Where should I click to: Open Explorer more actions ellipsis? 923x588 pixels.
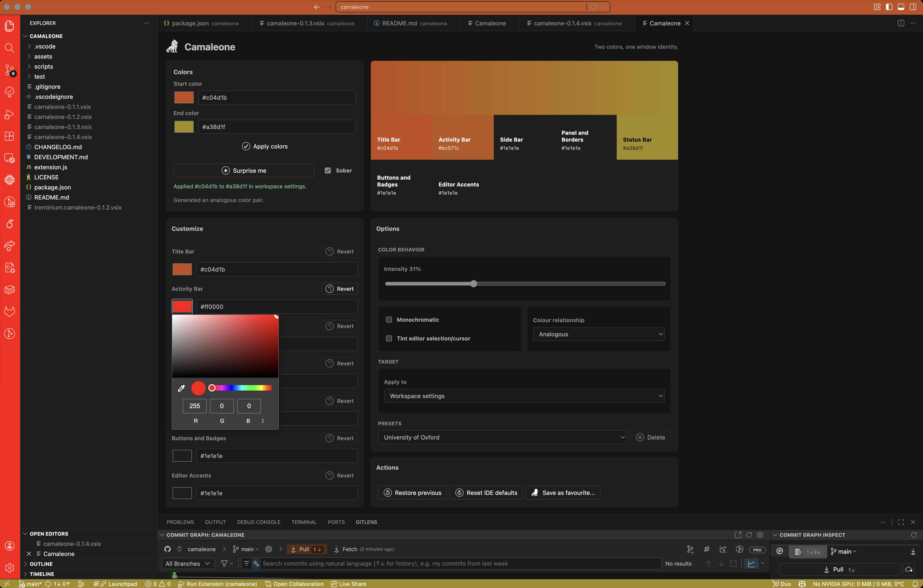coord(147,23)
